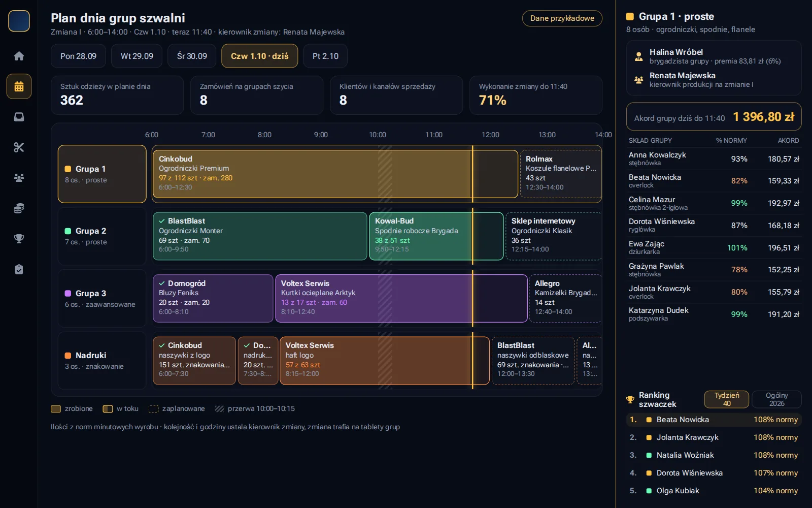Switch to Śr 30.09 day tab
The height and width of the screenshot is (508, 812).
click(192, 56)
